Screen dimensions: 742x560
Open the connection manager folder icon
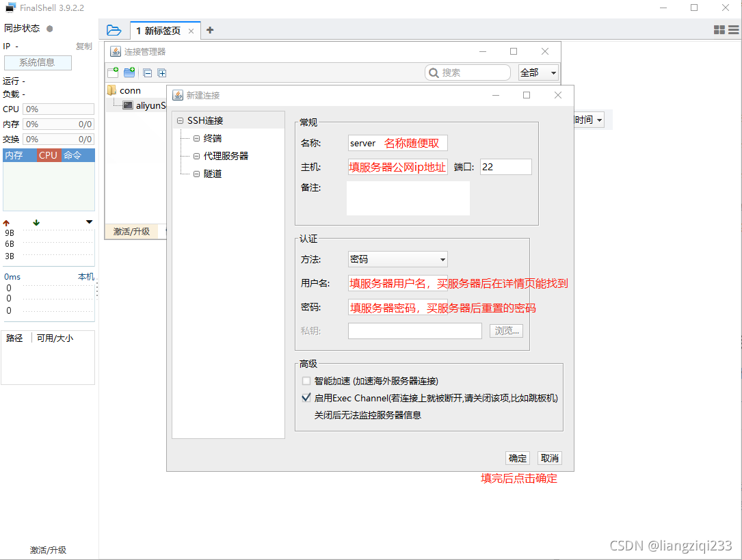(x=114, y=30)
